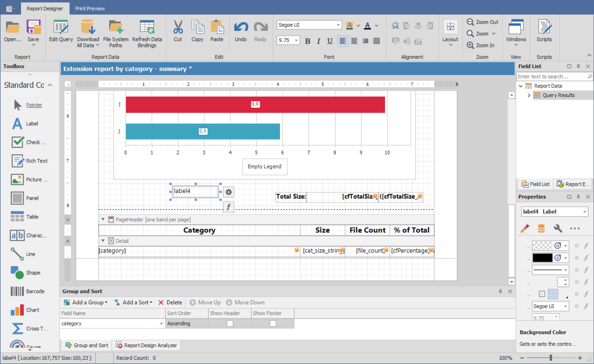Expand the Query Results tree node
Viewport: 594px width, 364px height.
tap(529, 95)
